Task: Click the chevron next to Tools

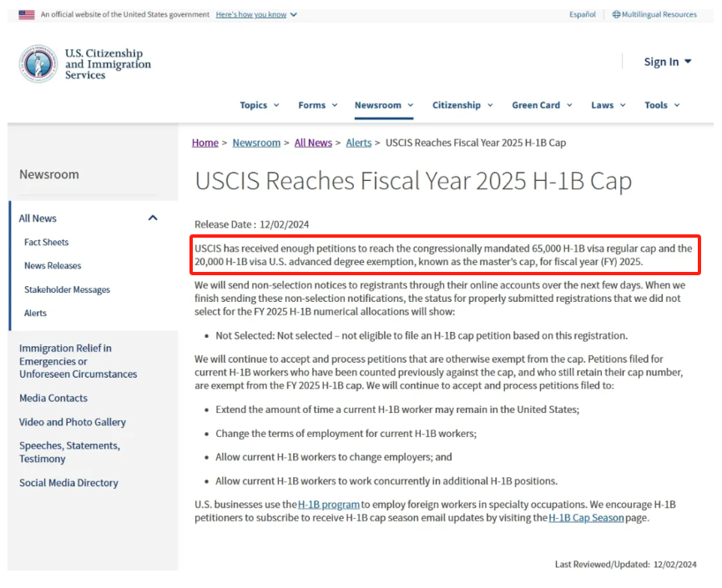Action: pyautogui.click(x=677, y=105)
